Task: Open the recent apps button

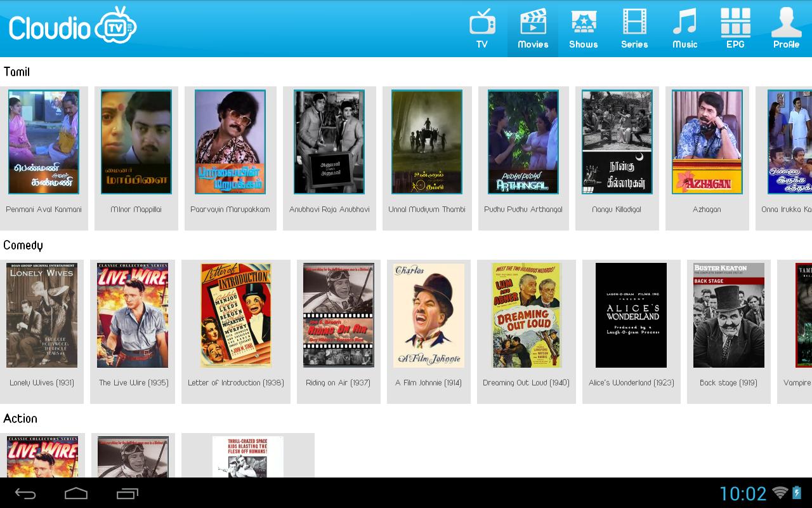Action: (128, 493)
